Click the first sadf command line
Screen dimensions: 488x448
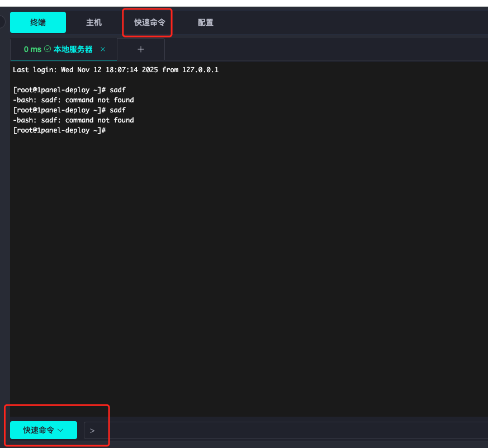(x=69, y=90)
